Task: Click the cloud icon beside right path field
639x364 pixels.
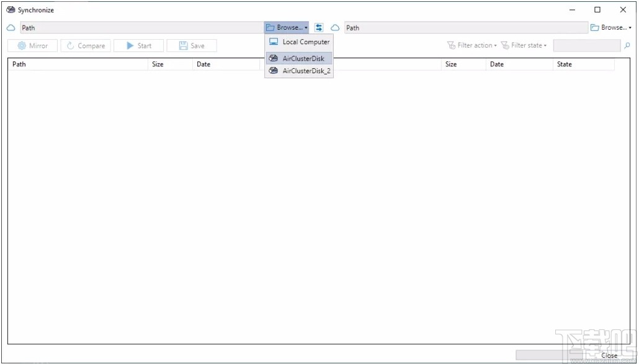Action: coord(335,27)
